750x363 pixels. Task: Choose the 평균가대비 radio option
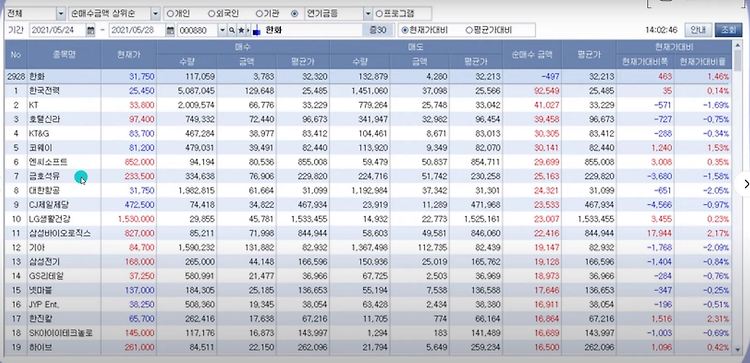[469, 30]
